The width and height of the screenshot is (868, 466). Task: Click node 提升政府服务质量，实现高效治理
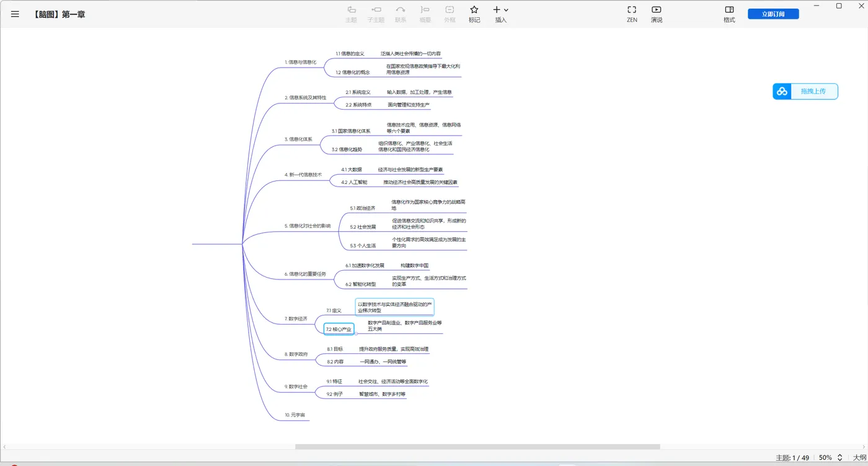[394, 349]
